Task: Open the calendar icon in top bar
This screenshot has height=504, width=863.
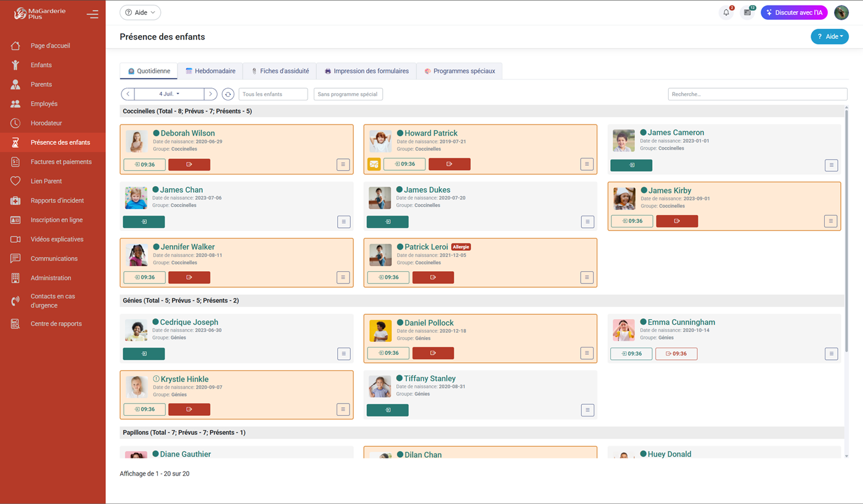Action: pos(747,12)
